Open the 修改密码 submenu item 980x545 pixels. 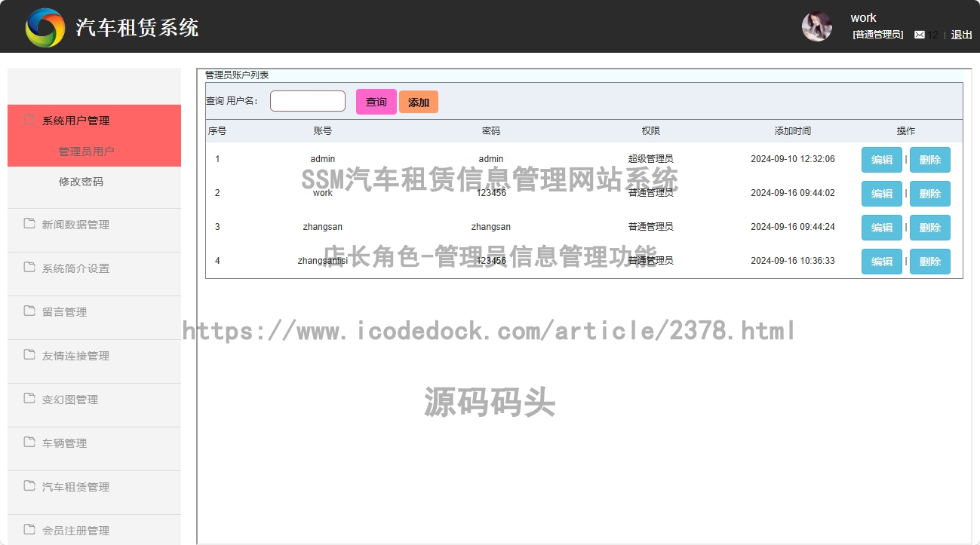coord(81,182)
